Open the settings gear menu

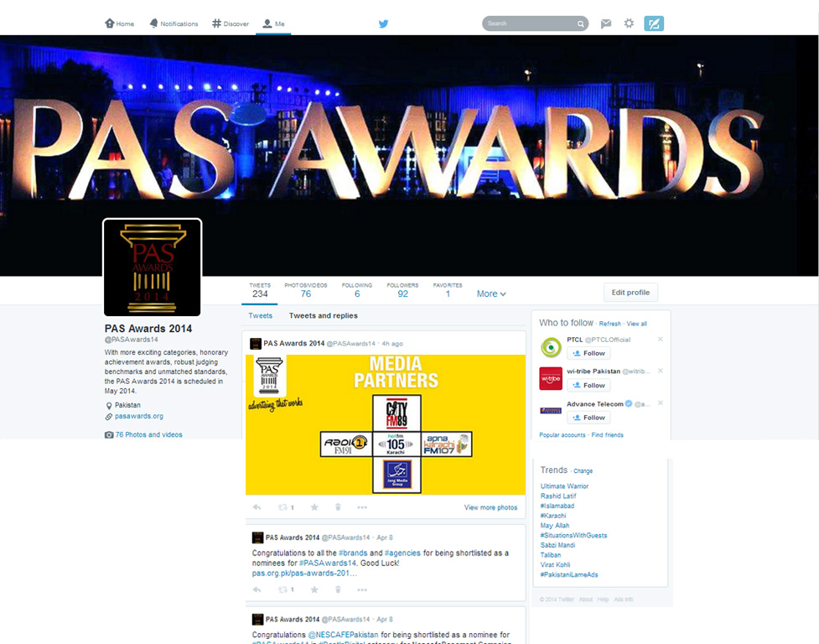click(x=629, y=23)
